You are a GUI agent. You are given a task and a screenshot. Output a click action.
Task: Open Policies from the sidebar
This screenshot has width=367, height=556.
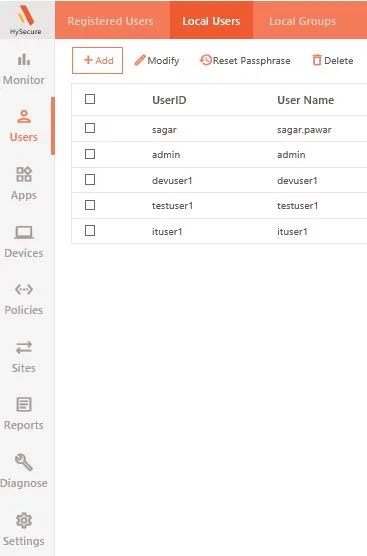pos(24,299)
